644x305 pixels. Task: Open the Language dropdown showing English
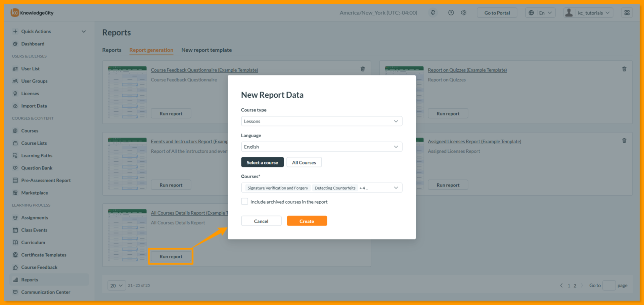(x=321, y=147)
